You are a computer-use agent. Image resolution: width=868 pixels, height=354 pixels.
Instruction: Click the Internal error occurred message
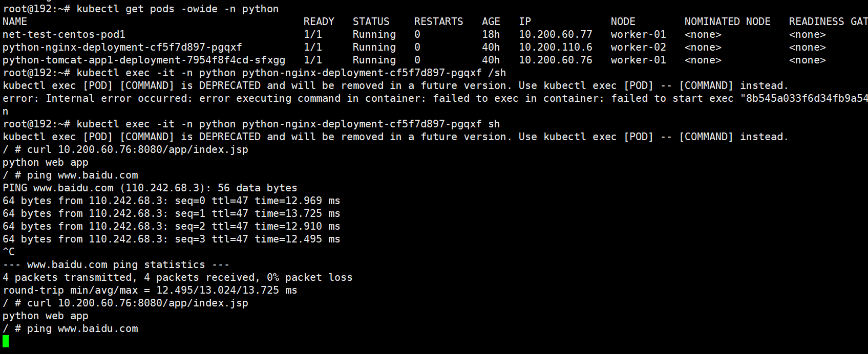click(118, 98)
